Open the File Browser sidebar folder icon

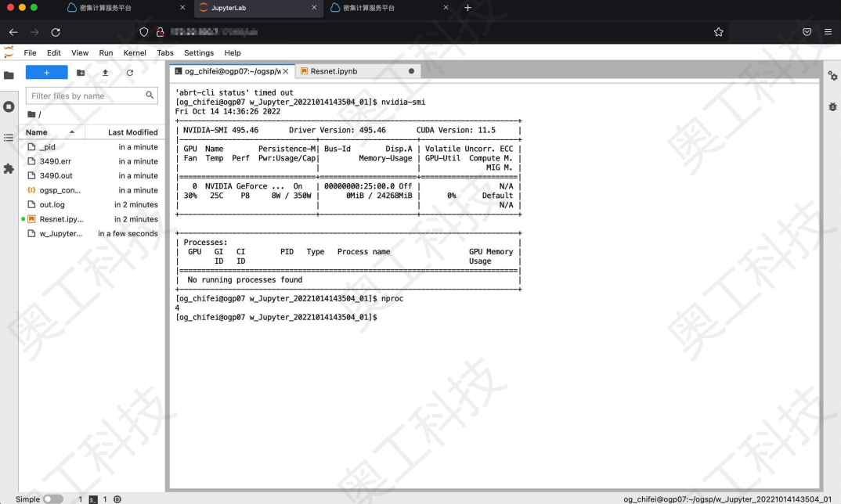click(x=9, y=76)
